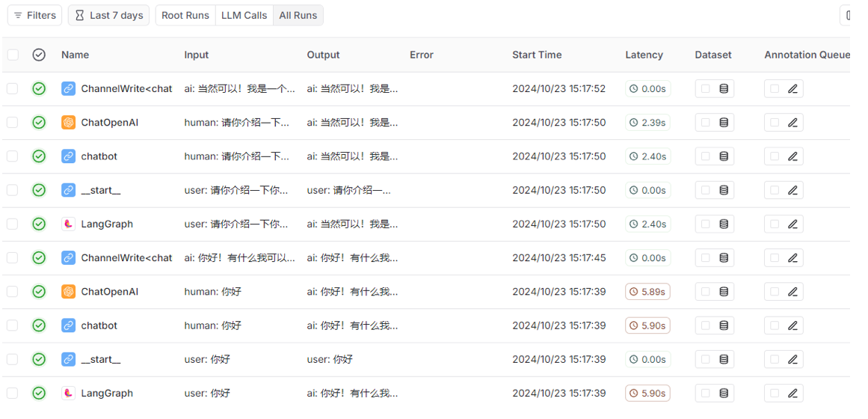868x419 pixels.
Task: Click the annotation pencil icon in the 5.89s row
Action: coord(792,292)
